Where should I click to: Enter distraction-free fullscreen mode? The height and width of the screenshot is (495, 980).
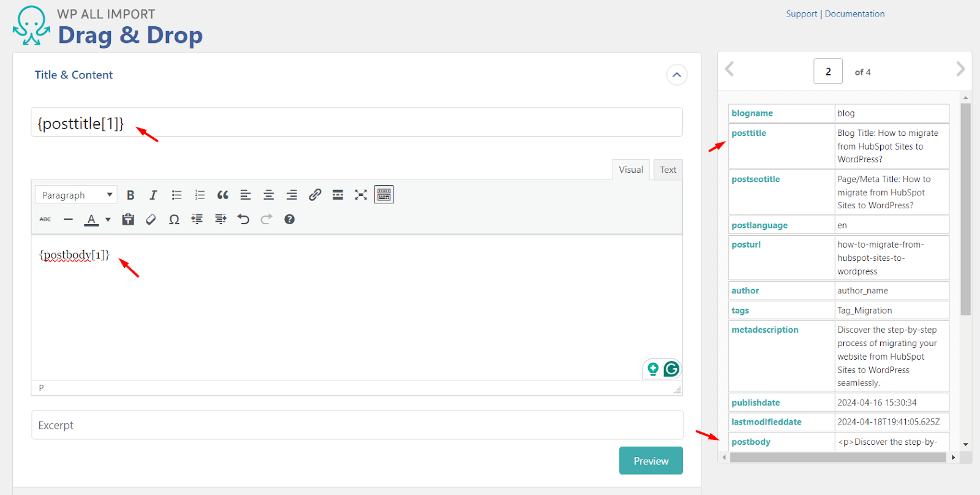pos(361,195)
